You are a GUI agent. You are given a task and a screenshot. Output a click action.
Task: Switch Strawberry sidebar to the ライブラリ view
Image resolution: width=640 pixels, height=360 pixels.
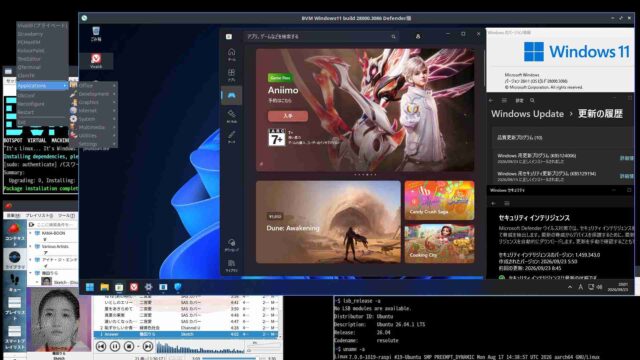click(14, 260)
